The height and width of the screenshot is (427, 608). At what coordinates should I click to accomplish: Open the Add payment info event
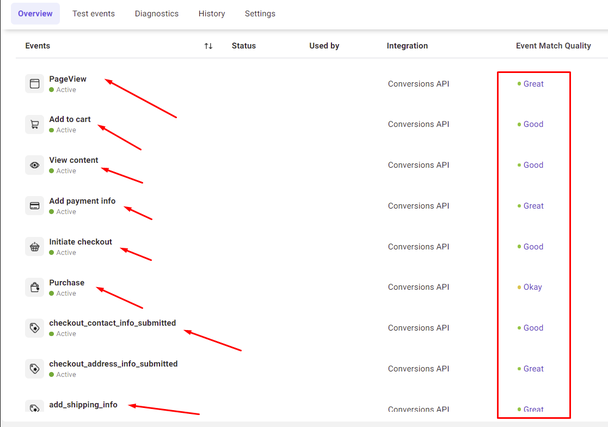click(82, 201)
